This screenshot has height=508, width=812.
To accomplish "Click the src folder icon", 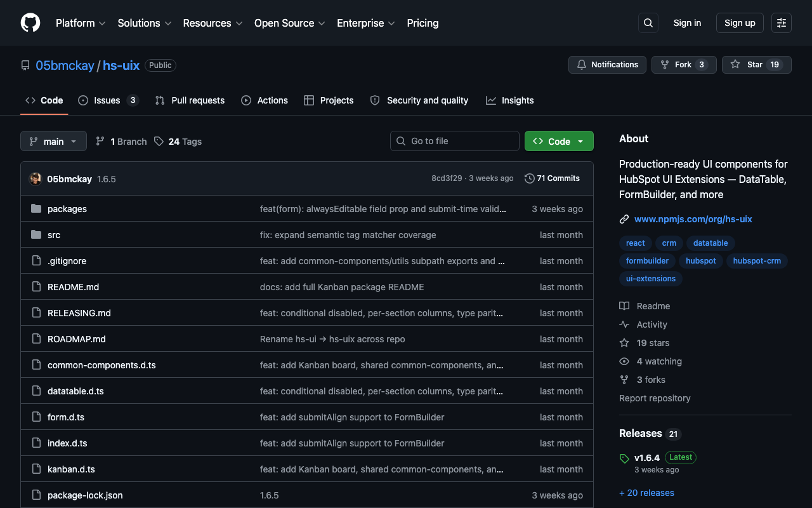I will click(36, 235).
